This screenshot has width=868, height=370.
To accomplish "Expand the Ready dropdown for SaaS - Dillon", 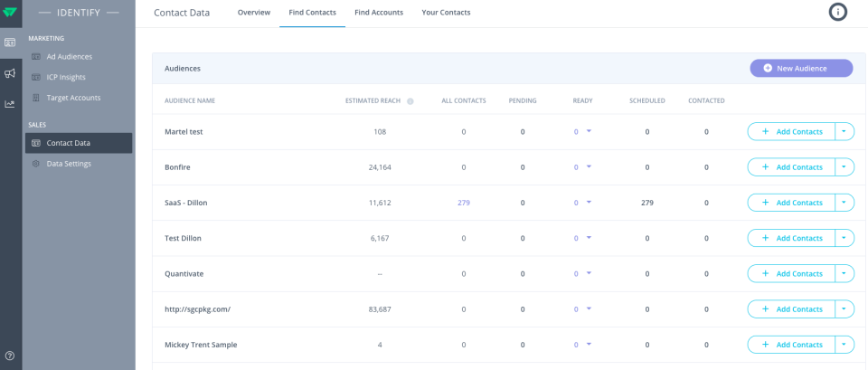I will tap(589, 202).
